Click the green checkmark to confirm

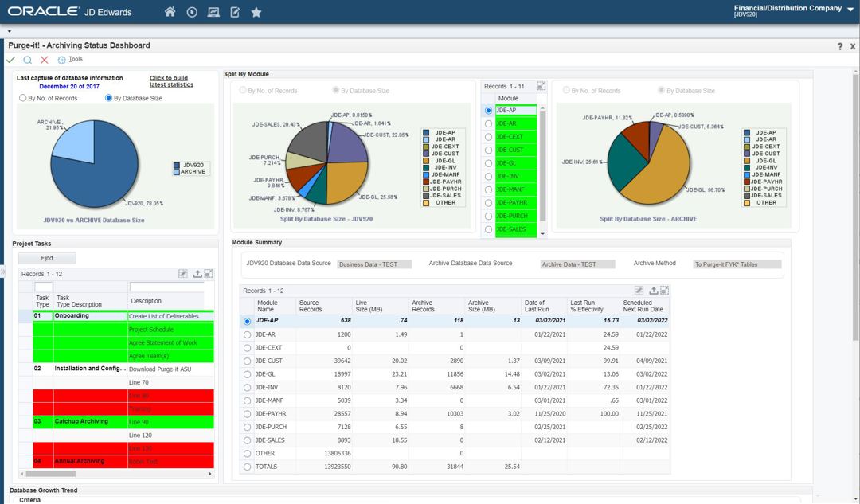10,59
